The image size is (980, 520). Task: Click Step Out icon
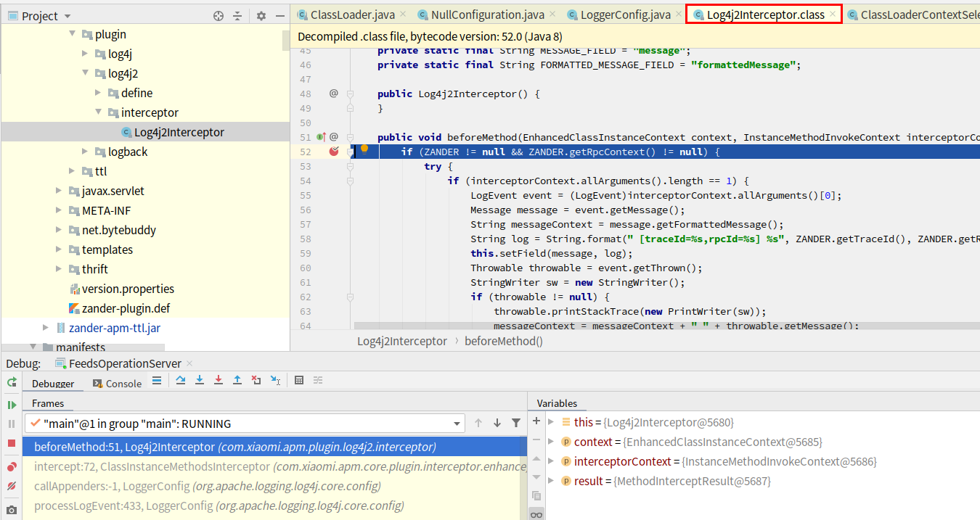[x=237, y=380]
